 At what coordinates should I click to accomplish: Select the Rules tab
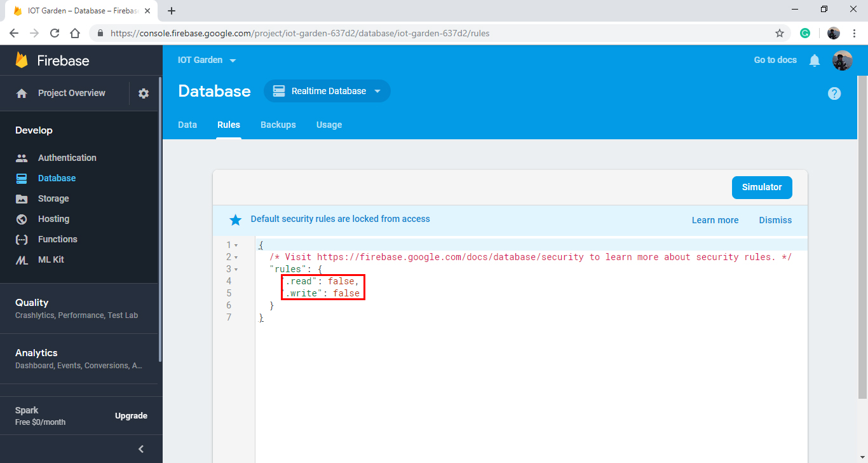point(229,125)
